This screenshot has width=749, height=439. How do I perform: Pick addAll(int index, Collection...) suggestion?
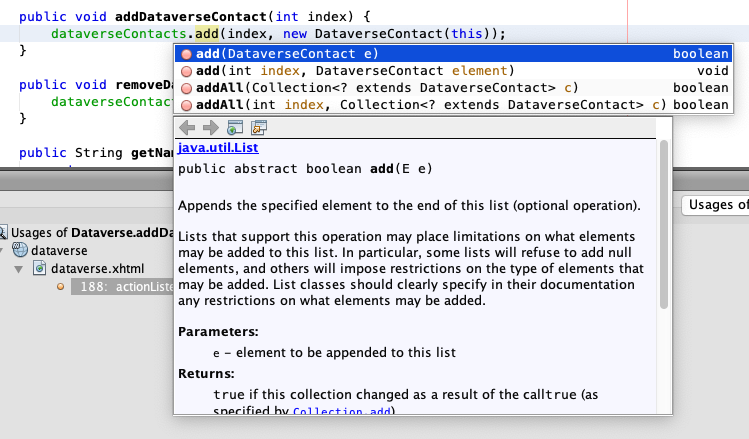point(453,105)
